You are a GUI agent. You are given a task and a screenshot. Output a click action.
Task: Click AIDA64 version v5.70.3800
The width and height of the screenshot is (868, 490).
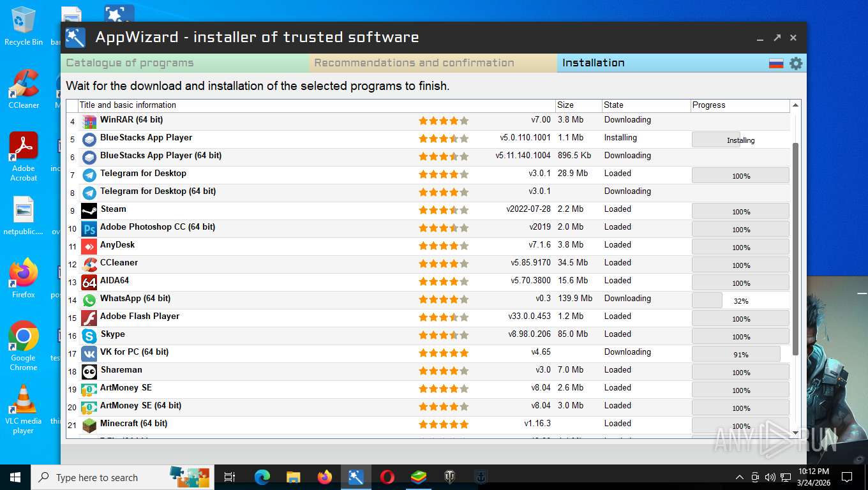(530, 280)
